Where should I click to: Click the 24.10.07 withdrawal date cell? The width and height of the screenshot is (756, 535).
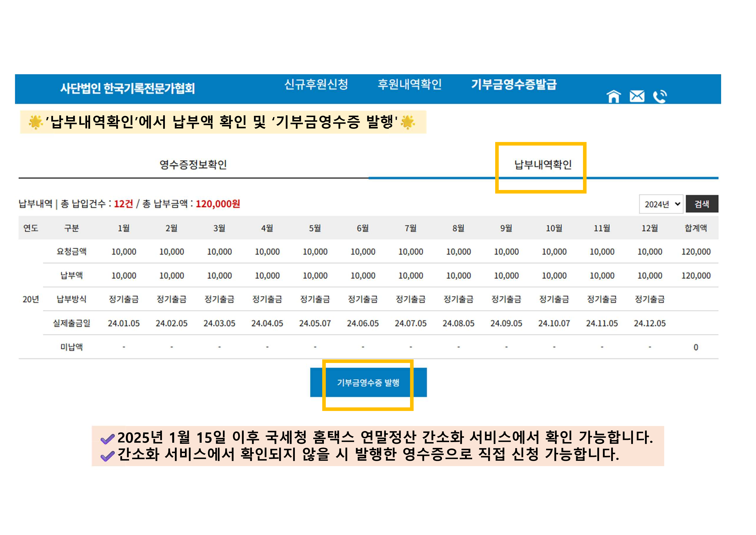pos(554,323)
